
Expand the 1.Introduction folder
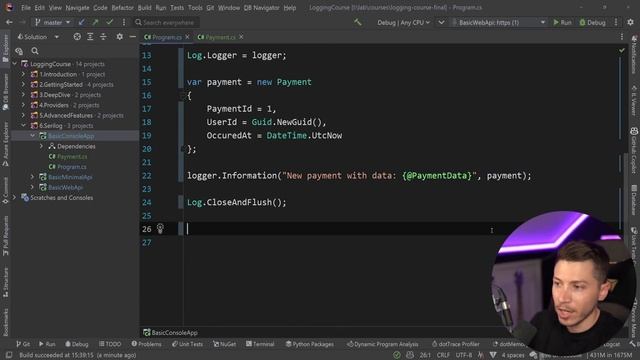(x=23, y=74)
